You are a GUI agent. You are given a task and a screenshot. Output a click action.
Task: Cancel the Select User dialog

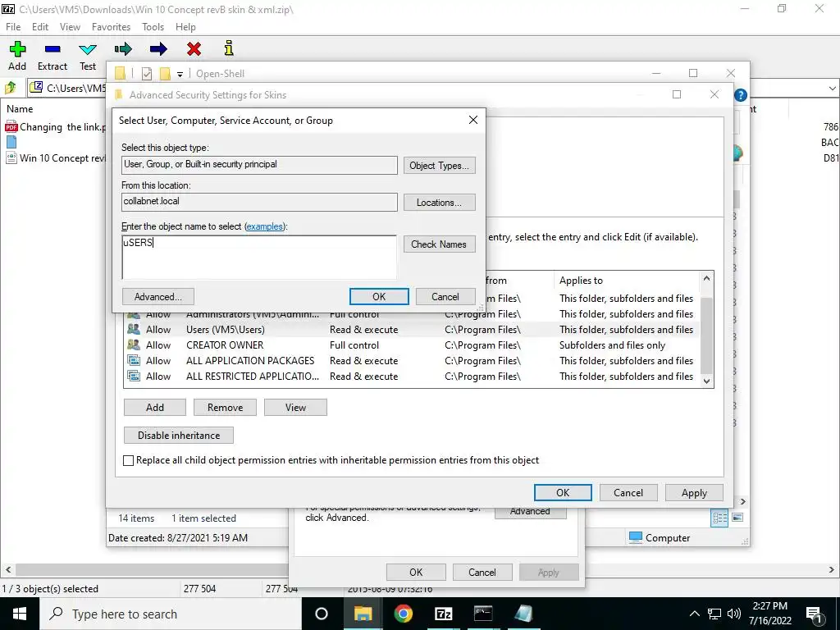coord(445,297)
